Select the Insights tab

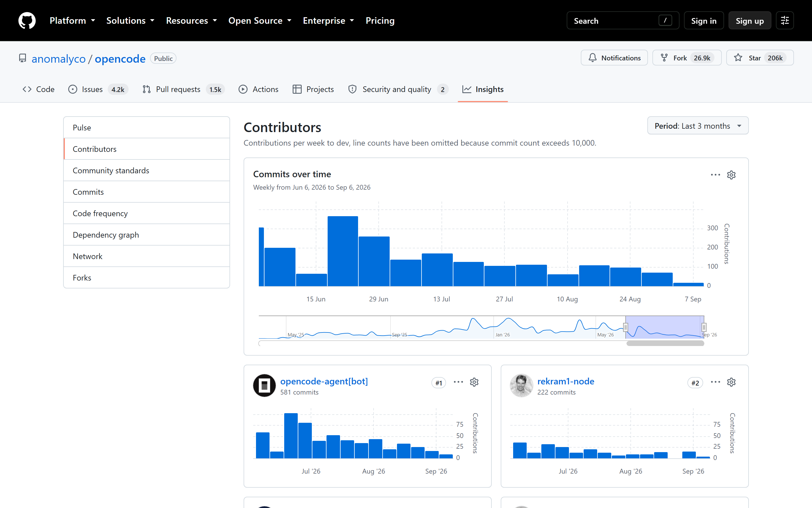click(x=483, y=89)
